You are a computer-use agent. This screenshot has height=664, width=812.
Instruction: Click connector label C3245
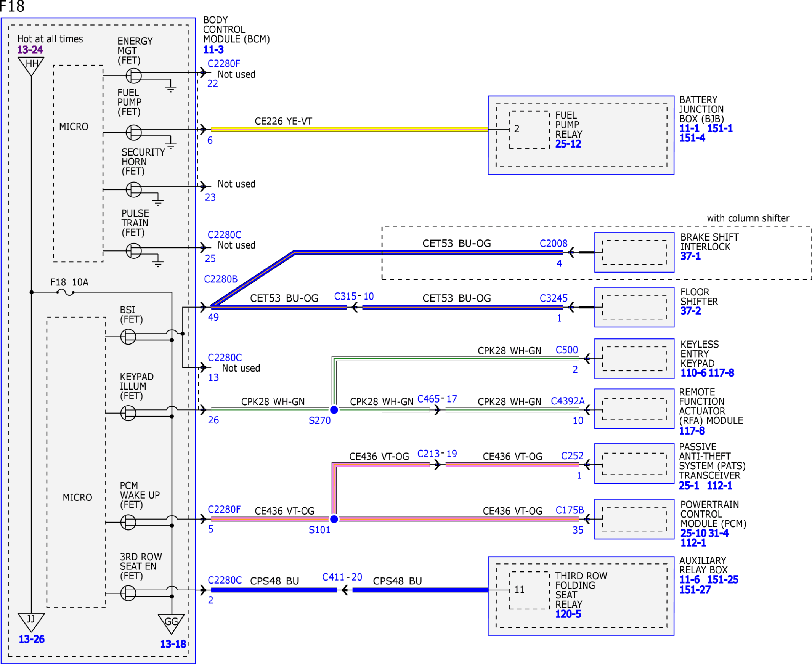coord(554,298)
